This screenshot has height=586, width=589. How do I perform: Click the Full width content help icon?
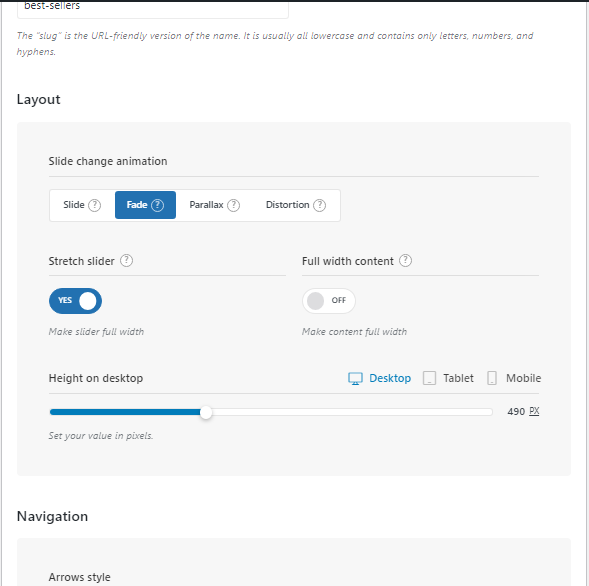(x=405, y=260)
